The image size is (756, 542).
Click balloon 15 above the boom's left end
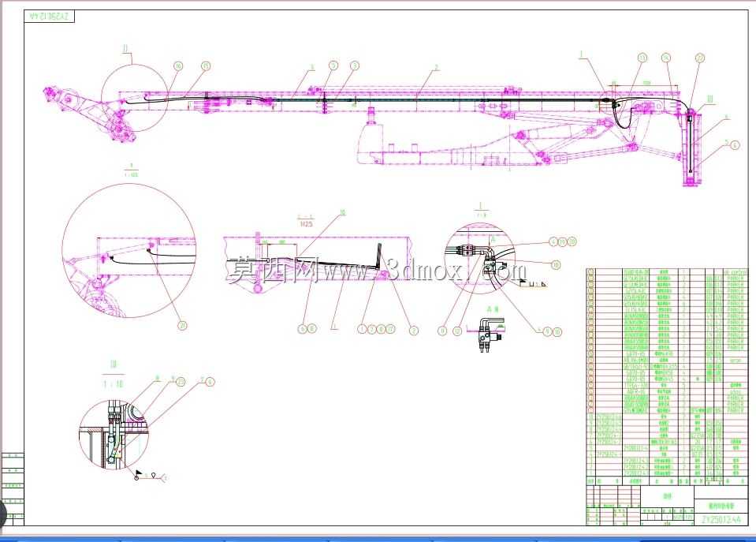click(206, 66)
